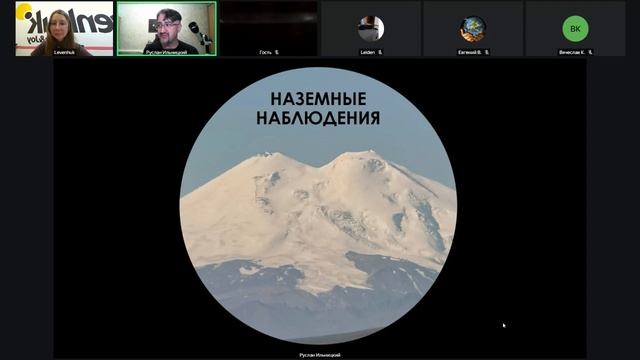Click the Евгений В. globe avatar
Screen dimensions: 640x360
[473, 29]
